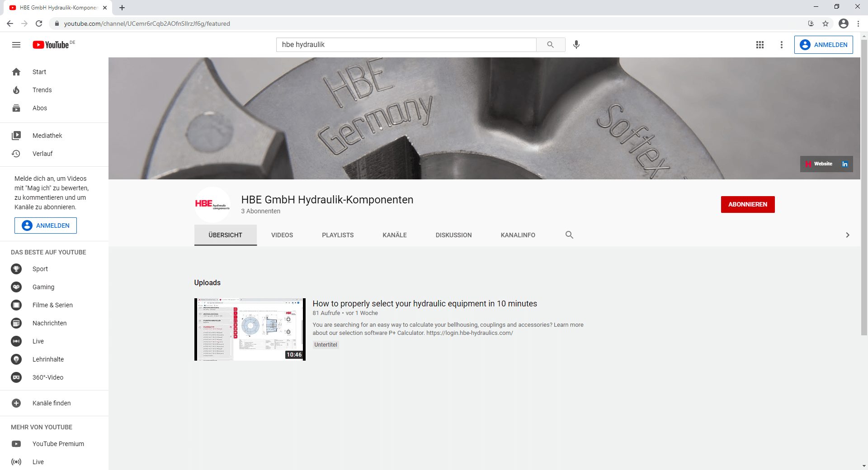Click into the YouTube search field
Screen dimensions: 868x470
click(406, 45)
